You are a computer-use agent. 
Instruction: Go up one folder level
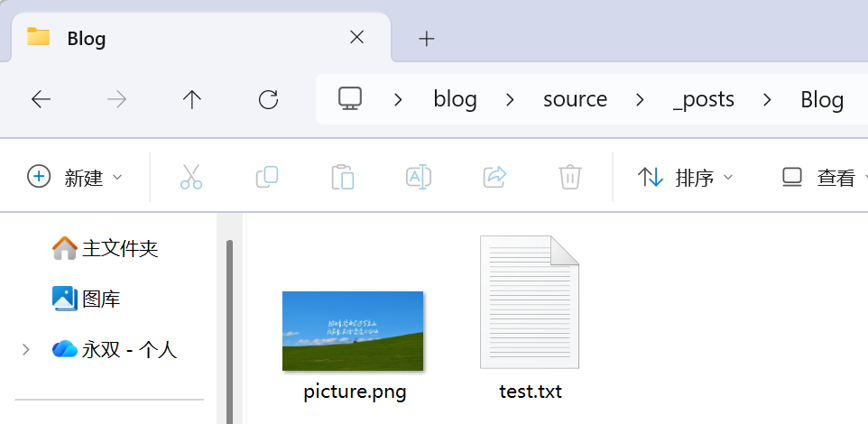tap(191, 99)
